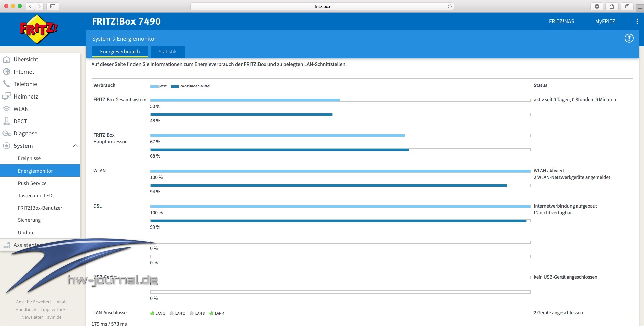Click System in the breadcrumb
The width and height of the screenshot is (644, 326).
(101, 39)
